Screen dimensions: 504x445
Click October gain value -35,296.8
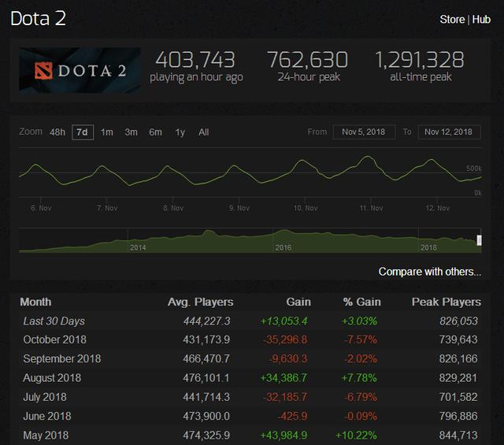[285, 339]
